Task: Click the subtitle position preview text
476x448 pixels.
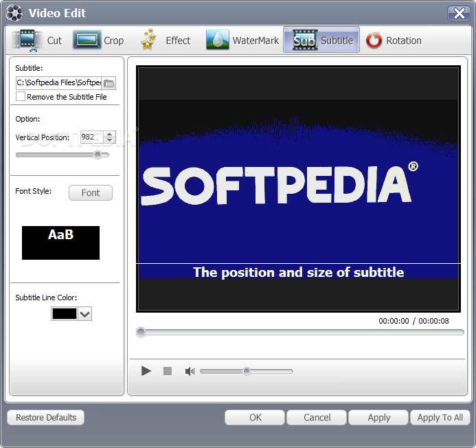Action: [x=298, y=272]
